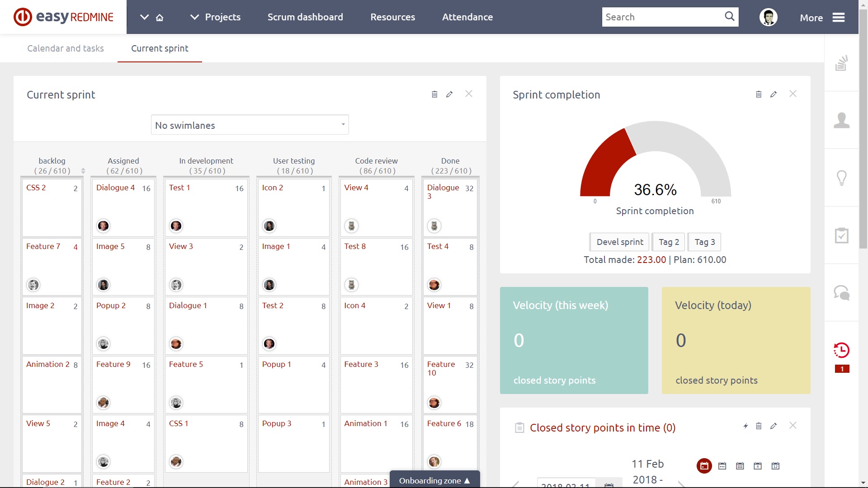Open the lightbulb ideas sidebar icon
Viewport: 868px width, 488px height.
[x=841, y=178]
